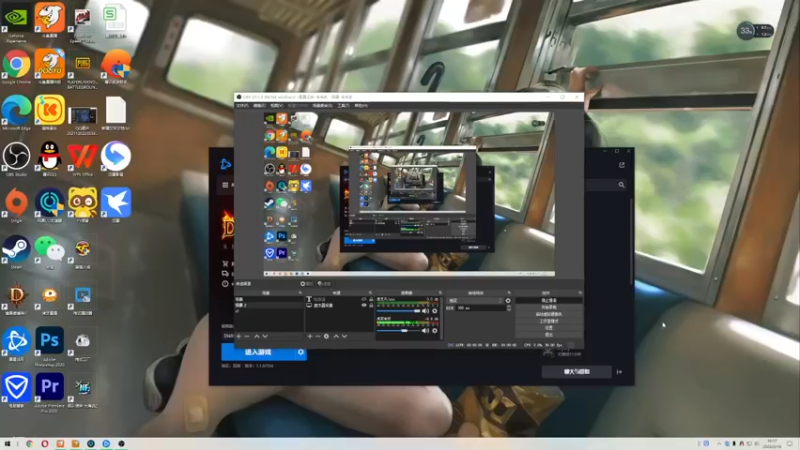The image size is (800, 450).
Task: Click the Properties button above the Sources dock
Action: [x=307, y=284]
